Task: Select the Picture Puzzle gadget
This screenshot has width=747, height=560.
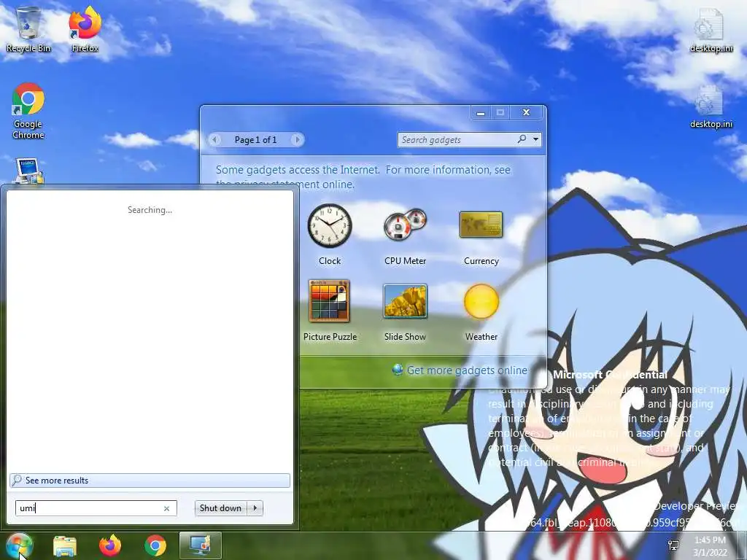Action: click(x=330, y=311)
